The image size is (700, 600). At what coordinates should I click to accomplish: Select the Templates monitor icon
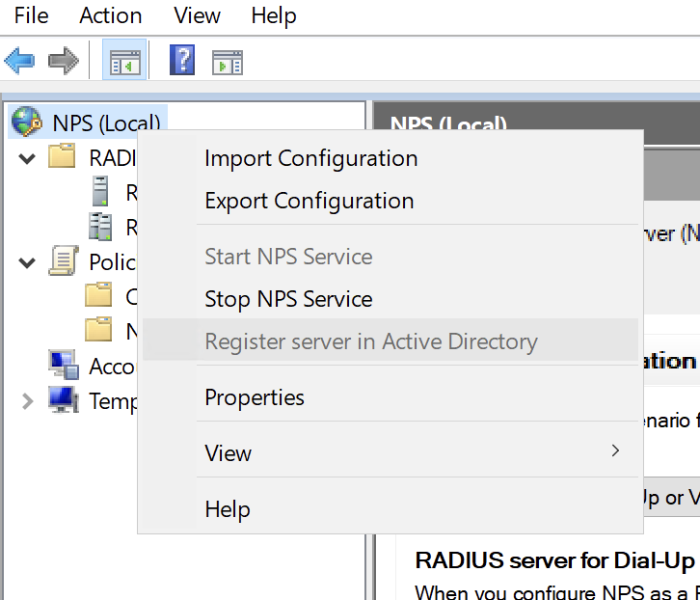pos(64,399)
